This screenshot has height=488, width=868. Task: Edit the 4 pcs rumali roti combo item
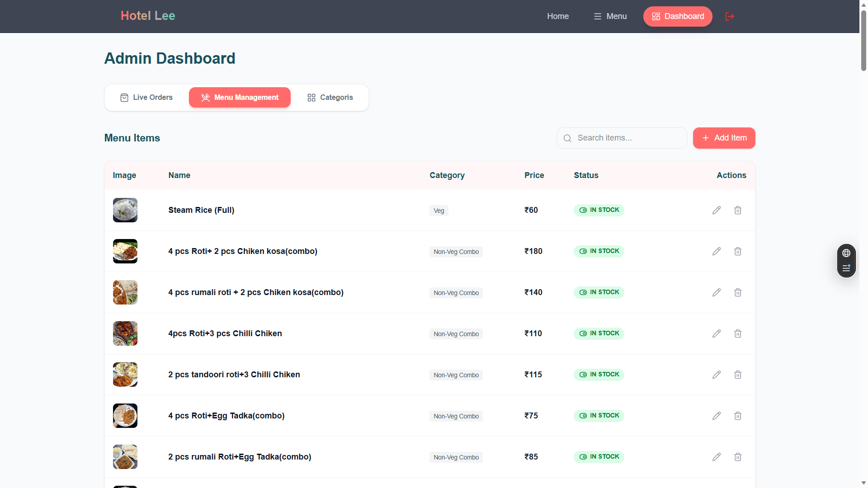pos(717,292)
